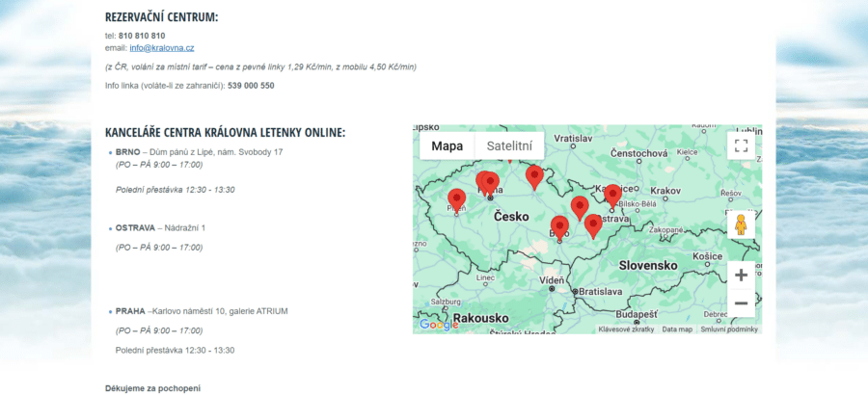This screenshot has height=395, width=868.
Task: Open the info@kralovna.cz email link
Action: pos(162,48)
